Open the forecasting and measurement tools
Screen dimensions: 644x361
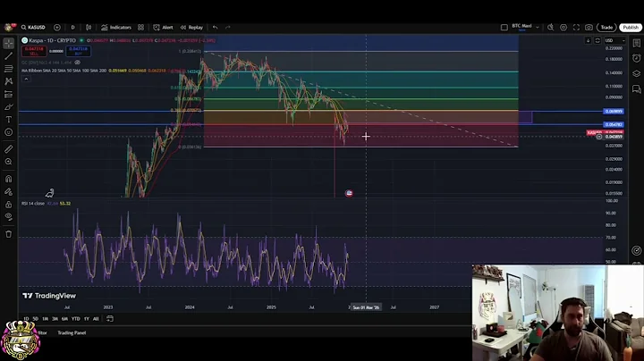coord(8,95)
